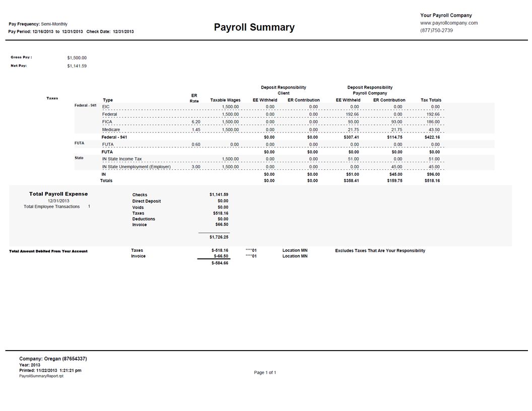Select the Net Pay label
The width and height of the screenshot is (532, 411).
[19, 66]
